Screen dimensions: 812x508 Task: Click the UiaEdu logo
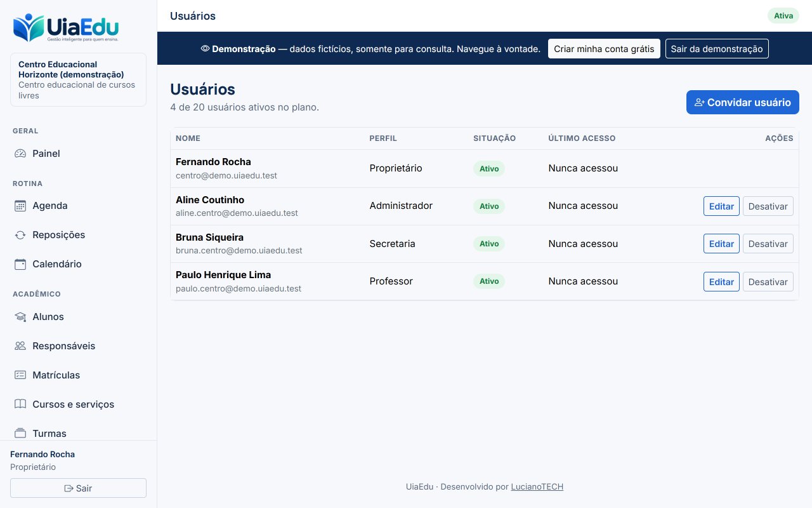(x=65, y=28)
